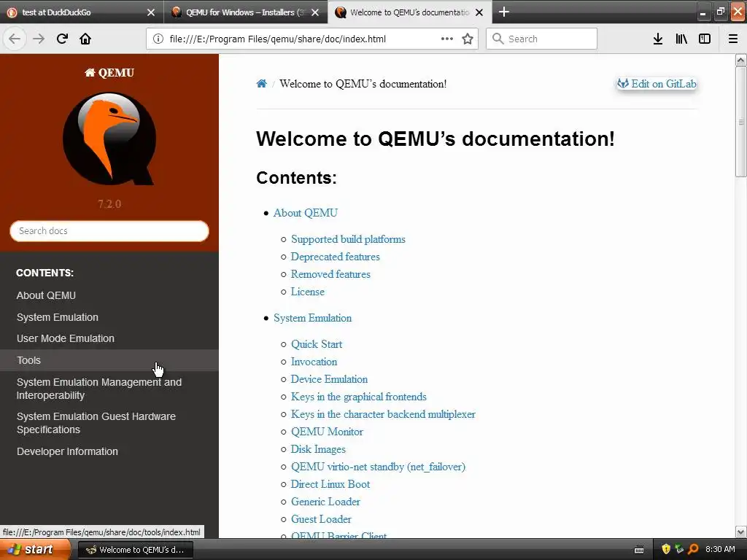Viewport: 747px width, 560px height.
Task: Click the security shield tray icon
Action: [666, 550]
